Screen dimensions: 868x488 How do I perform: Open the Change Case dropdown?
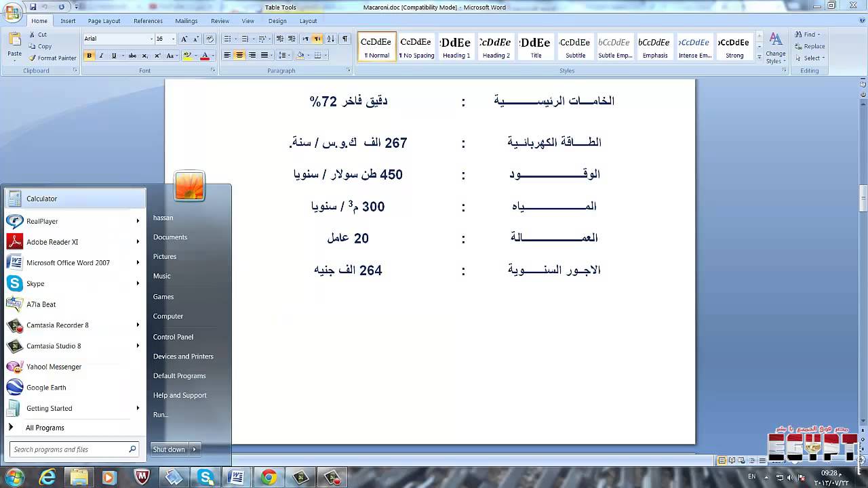pyautogui.click(x=172, y=56)
